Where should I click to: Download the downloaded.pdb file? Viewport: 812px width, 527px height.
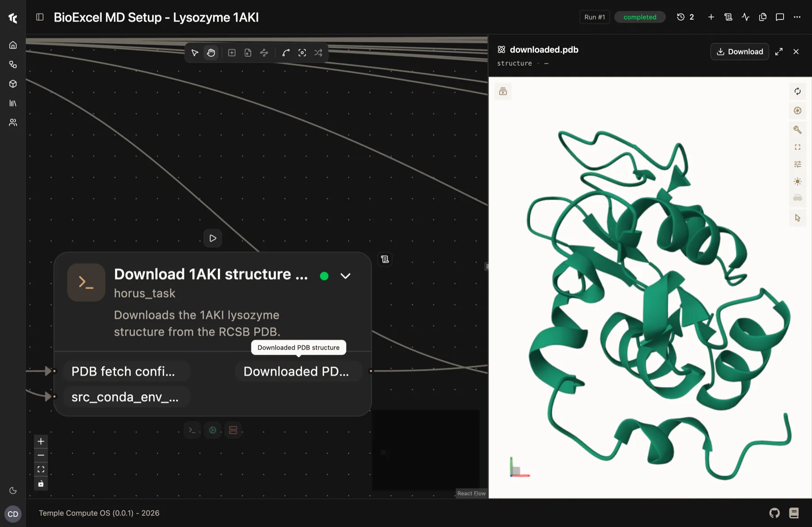tap(740, 51)
